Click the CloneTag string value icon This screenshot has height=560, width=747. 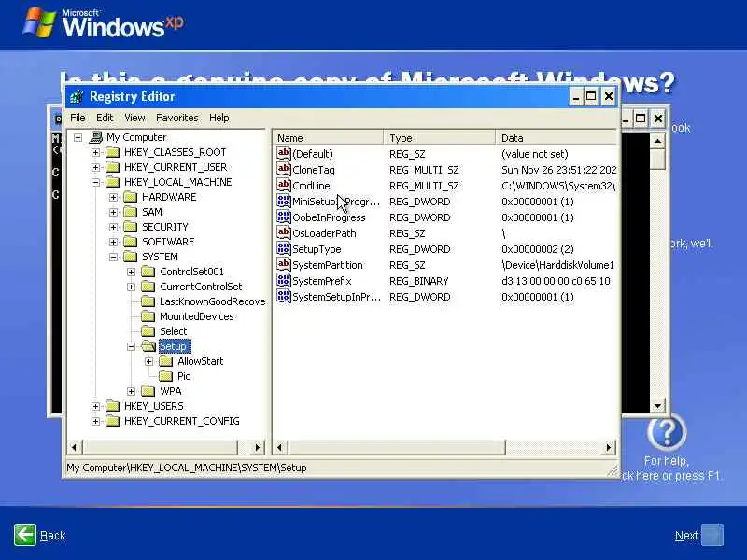[284, 169]
